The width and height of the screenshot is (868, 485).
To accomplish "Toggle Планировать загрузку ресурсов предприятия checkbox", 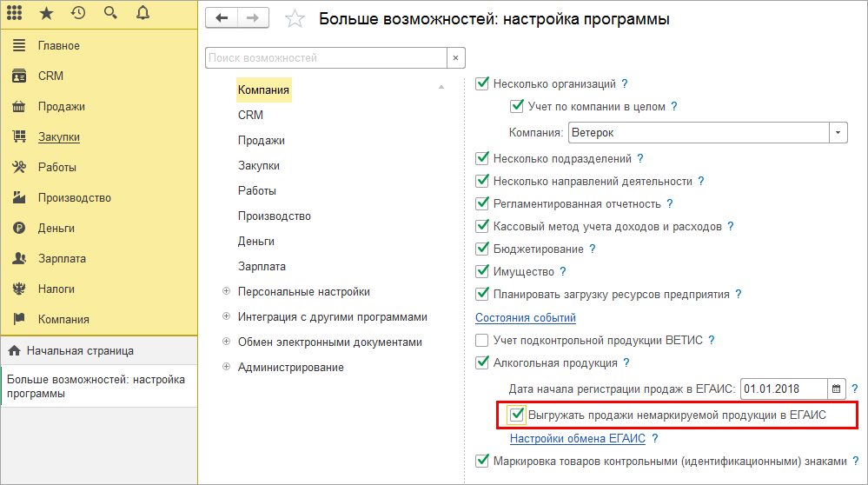I will [x=482, y=294].
